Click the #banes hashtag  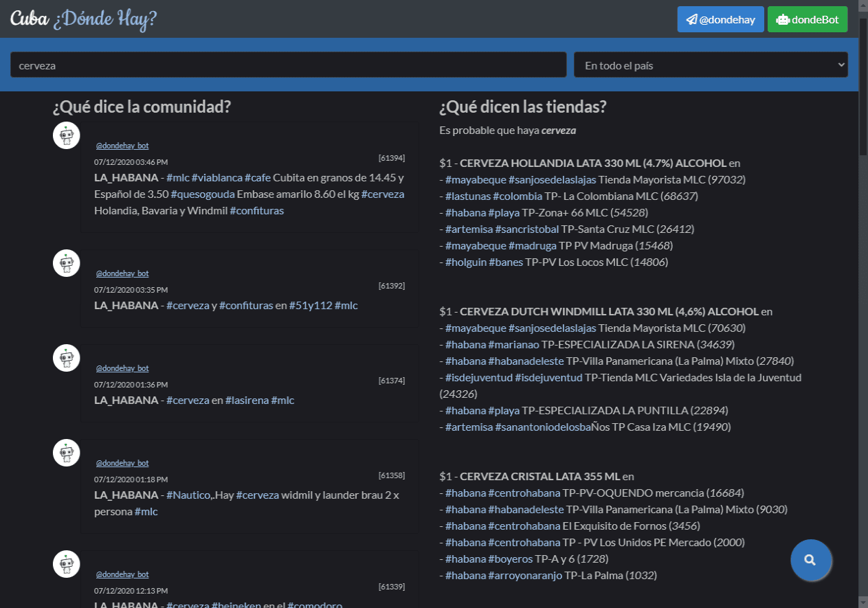point(506,262)
